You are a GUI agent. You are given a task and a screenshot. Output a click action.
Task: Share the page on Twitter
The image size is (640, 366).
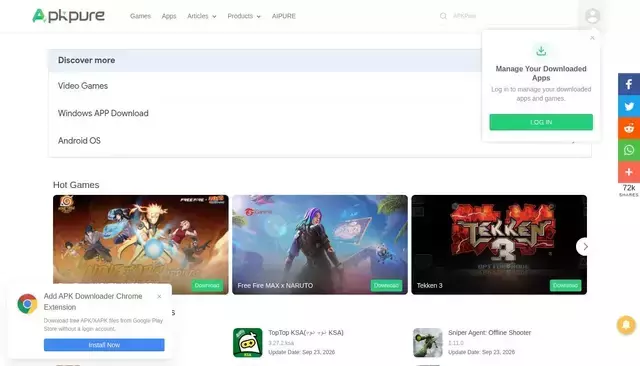click(x=629, y=106)
